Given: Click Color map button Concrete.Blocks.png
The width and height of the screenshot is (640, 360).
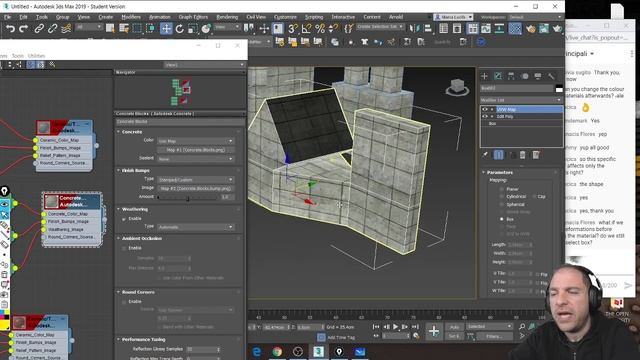Looking at the screenshot, I should 196,150.
